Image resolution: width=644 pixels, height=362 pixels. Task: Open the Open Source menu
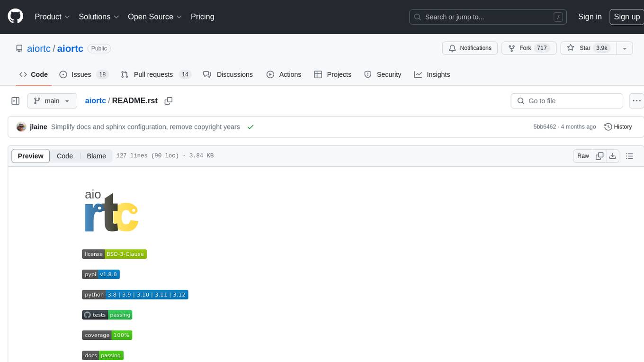[155, 17]
